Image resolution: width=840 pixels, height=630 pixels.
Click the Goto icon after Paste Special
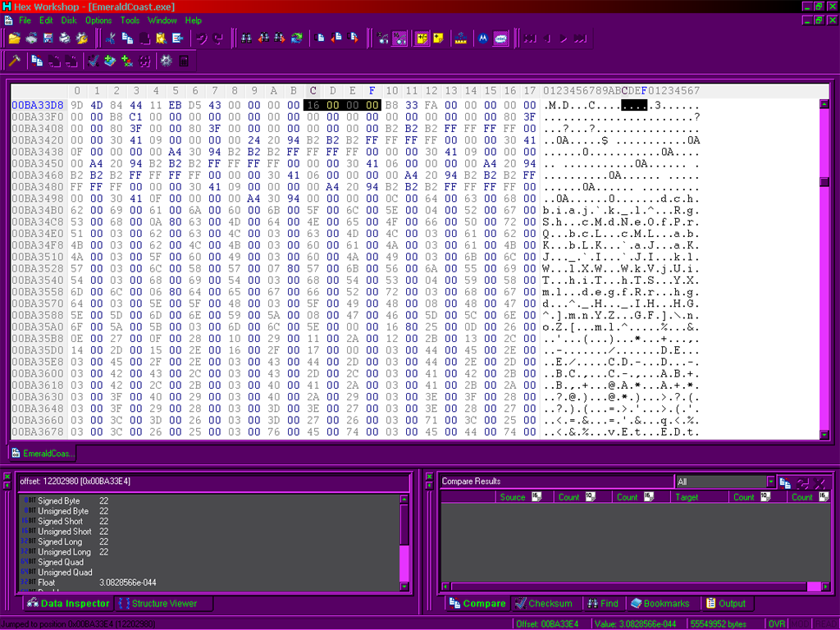tap(178, 39)
